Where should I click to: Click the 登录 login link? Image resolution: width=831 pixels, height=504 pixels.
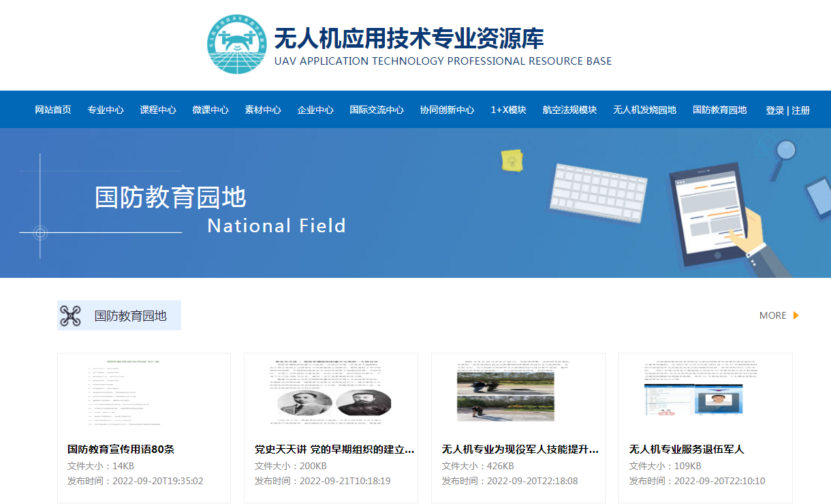click(x=774, y=110)
